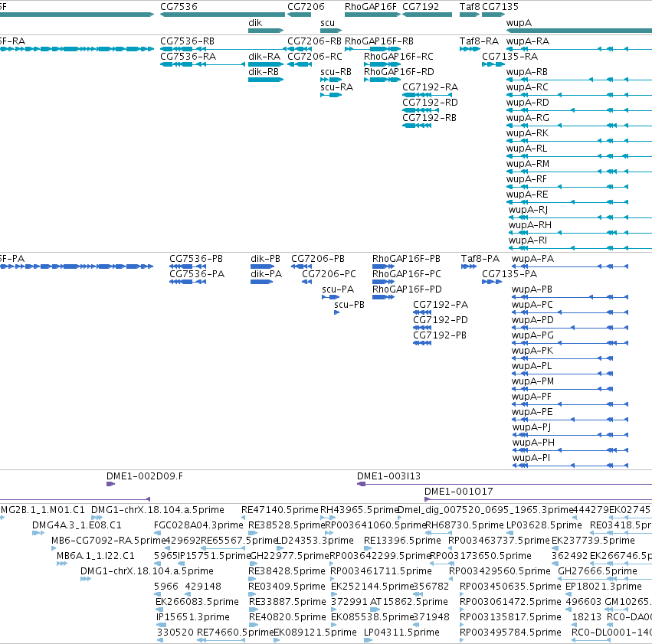This screenshot has height=644, width=652.
Task: Open transcript scu-RB
Action: pyautogui.click(x=330, y=80)
